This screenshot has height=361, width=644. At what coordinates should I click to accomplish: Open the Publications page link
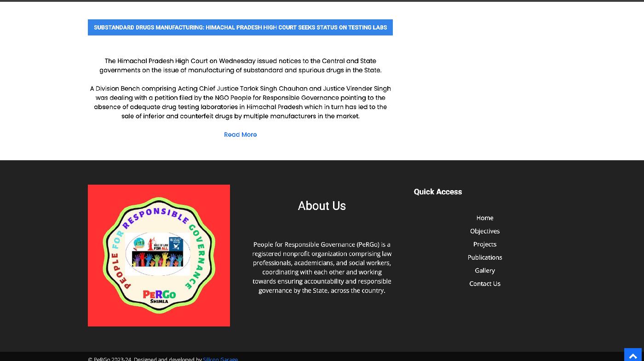click(x=484, y=257)
